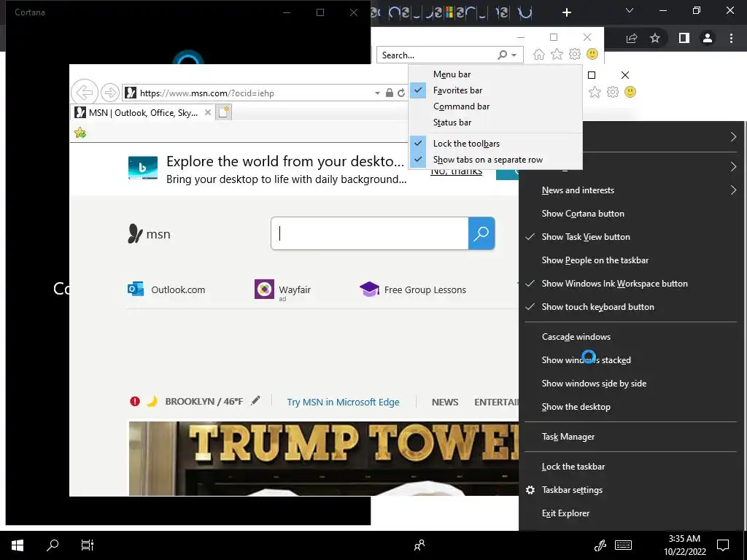Click the Add to favorites bar star icon
Screen dimensions: 747x560
80,133
